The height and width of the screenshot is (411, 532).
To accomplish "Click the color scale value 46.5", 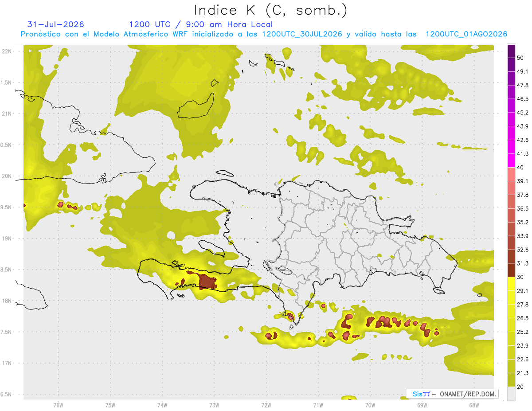I will [523, 99].
